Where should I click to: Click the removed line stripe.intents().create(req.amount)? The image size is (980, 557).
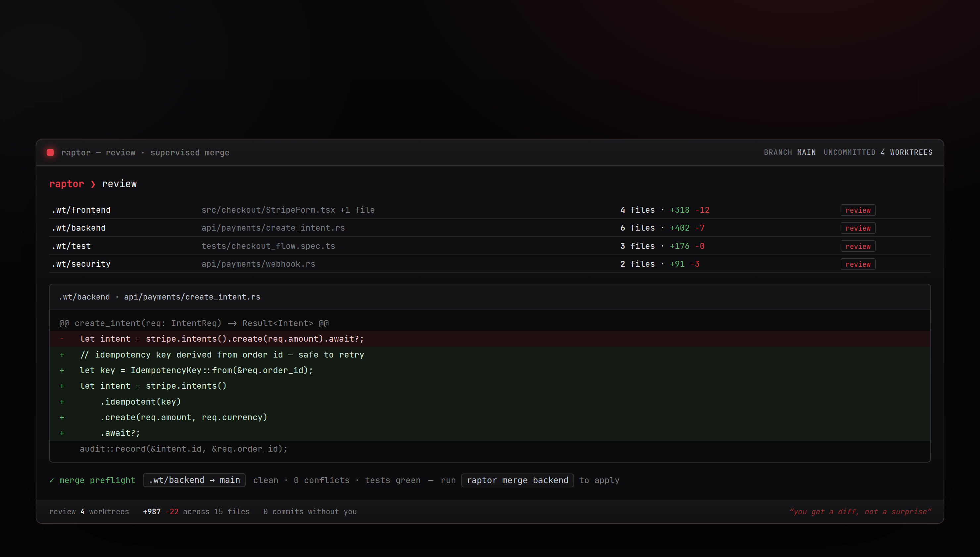[x=490, y=339]
